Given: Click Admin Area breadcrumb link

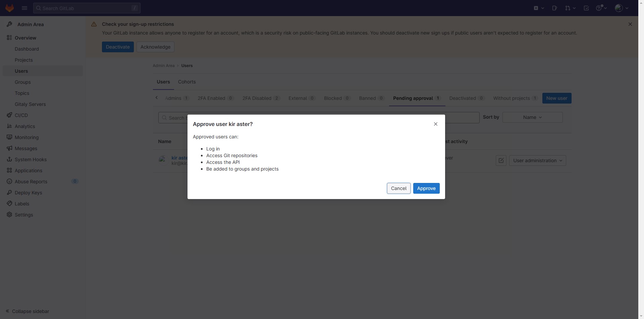Looking at the screenshot, I should [x=164, y=66].
